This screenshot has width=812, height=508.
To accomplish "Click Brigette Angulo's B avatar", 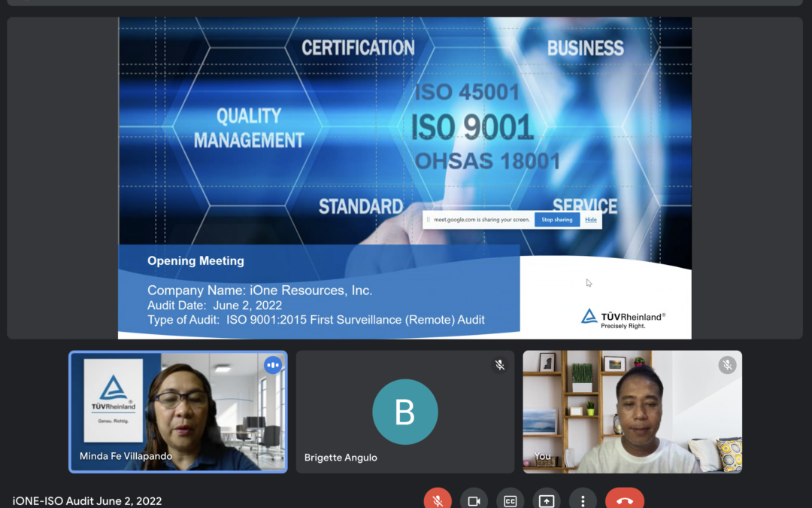I will 405,412.
